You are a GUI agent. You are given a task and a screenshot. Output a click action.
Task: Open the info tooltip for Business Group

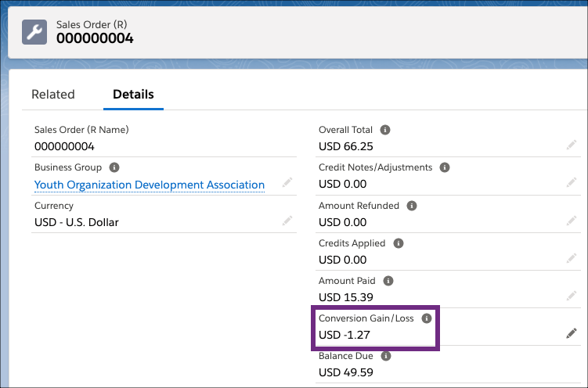point(114,167)
